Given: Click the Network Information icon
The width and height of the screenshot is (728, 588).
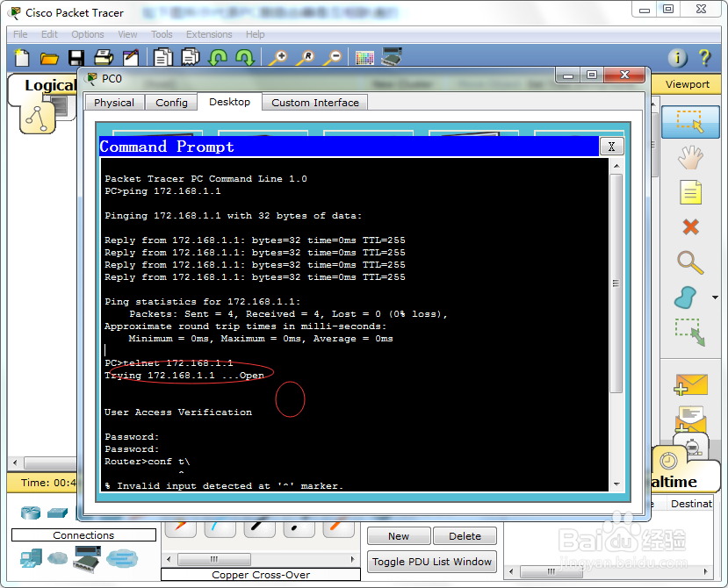Looking at the screenshot, I should click(x=677, y=58).
